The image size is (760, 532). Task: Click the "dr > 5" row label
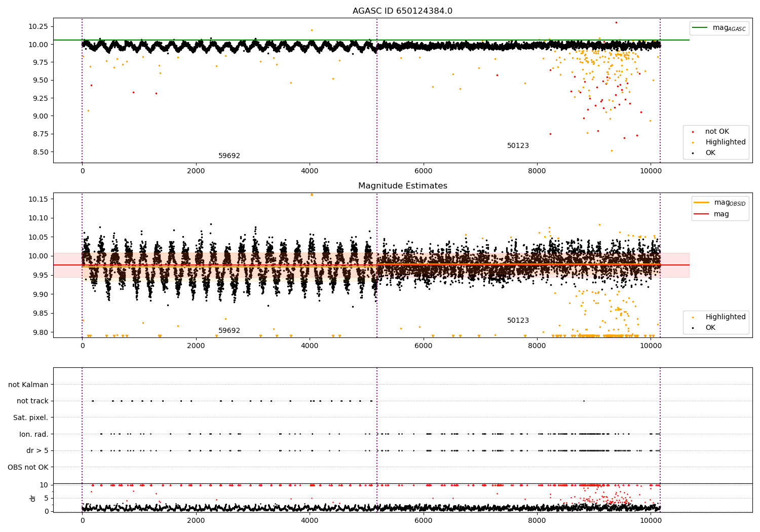click(37, 451)
